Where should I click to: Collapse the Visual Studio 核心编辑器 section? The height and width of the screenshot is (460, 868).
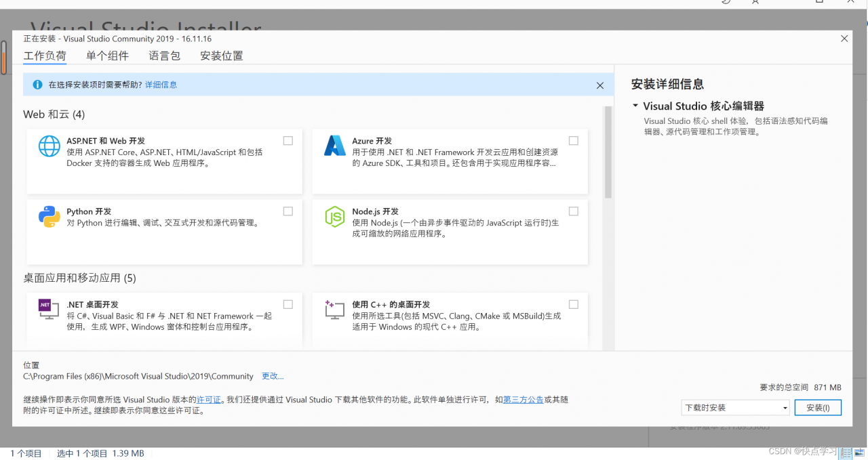(x=635, y=106)
